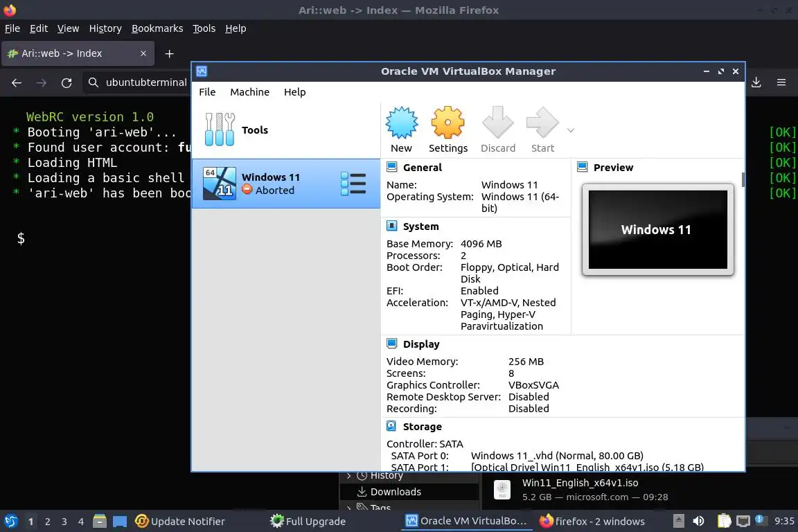Open the Firefox downloads toolbar icon
798x532 pixels.
coord(756,82)
